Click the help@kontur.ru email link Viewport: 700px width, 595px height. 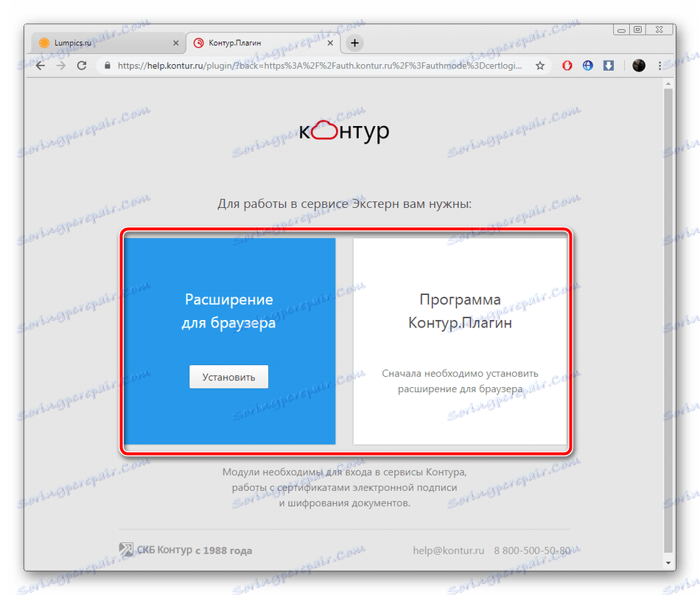(x=448, y=550)
